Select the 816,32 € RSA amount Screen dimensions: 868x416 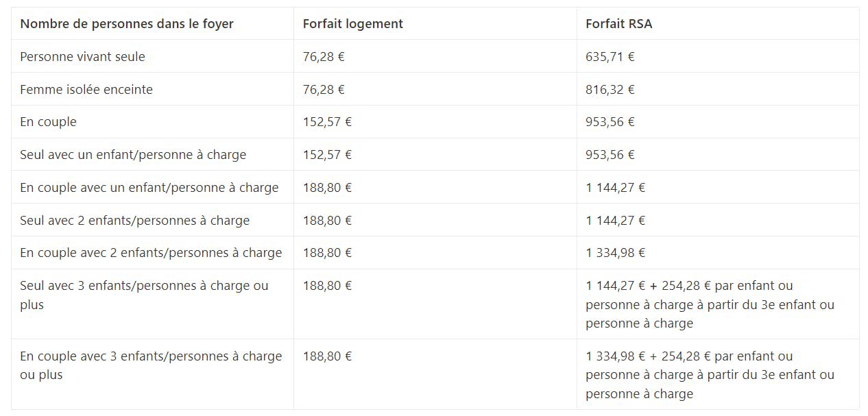(x=610, y=90)
